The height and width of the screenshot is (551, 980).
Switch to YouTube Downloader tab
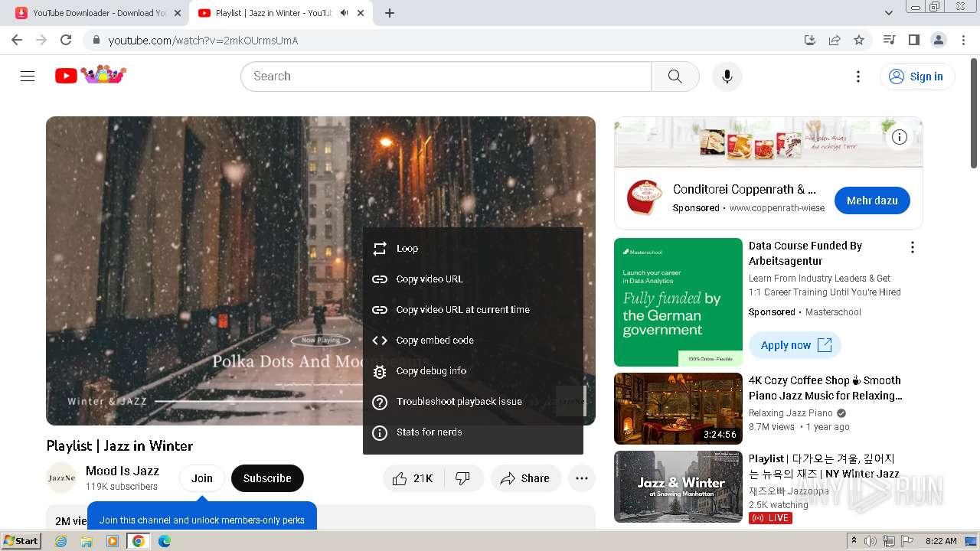(98, 13)
